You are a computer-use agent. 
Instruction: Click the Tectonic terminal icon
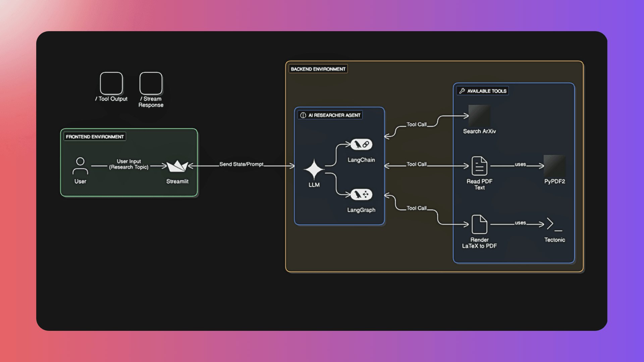pyautogui.click(x=554, y=225)
